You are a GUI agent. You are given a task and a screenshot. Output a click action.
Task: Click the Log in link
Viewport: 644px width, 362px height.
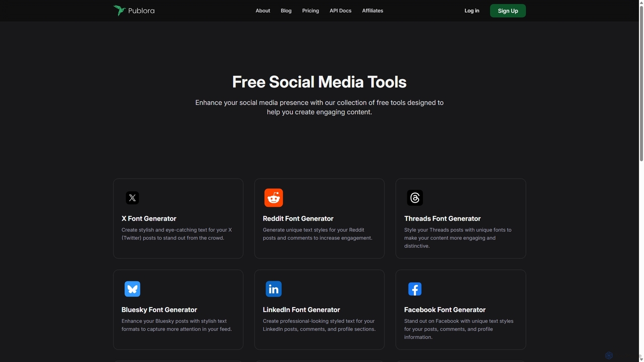[472, 11]
